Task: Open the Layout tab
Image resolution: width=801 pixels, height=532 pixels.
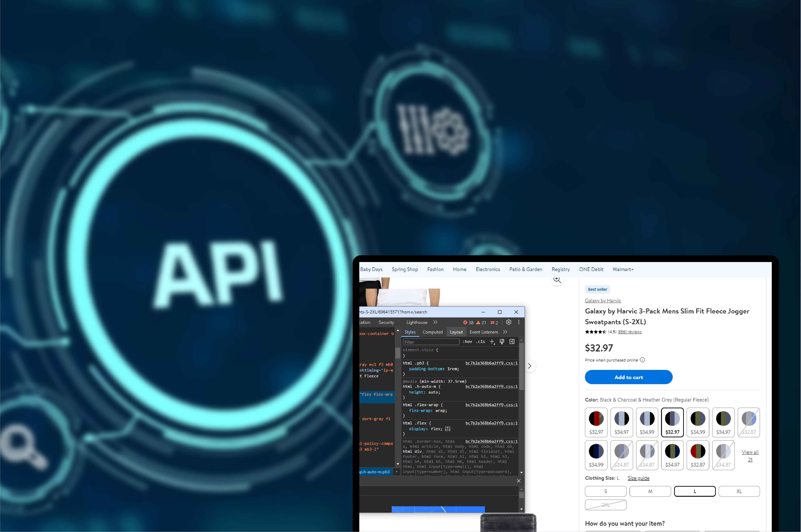Action: pyautogui.click(x=456, y=332)
